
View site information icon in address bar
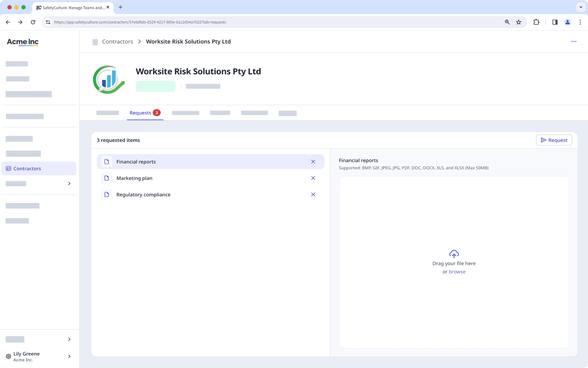[x=48, y=22]
